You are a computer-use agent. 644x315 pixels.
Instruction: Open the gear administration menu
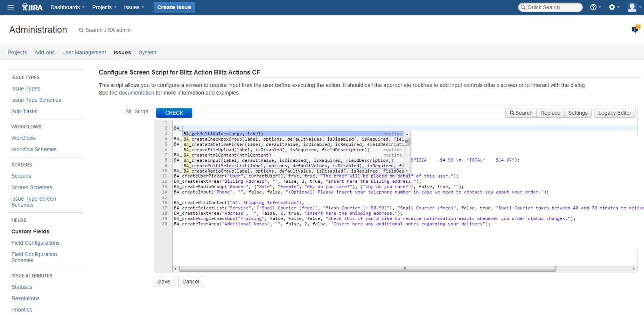[x=614, y=7]
